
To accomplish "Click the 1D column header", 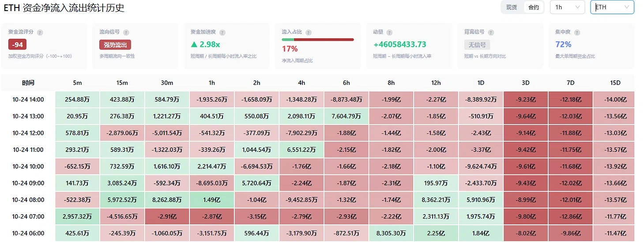I will tap(481, 83).
